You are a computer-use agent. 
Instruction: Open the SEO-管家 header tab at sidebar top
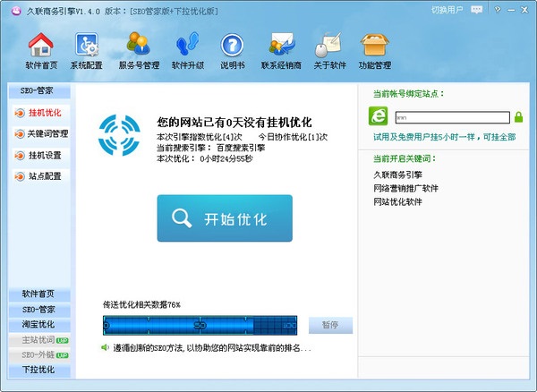tap(39, 90)
